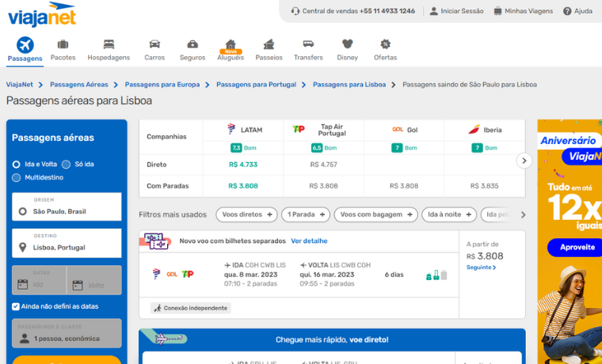
Task: Select Tap Air Portugal direct R$ 4.757
Action: point(324,165)
